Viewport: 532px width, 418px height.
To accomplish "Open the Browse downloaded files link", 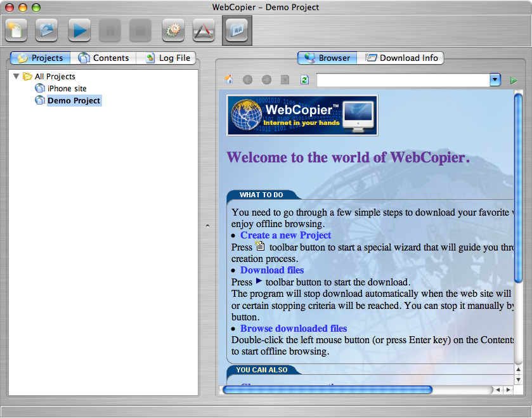I will coord(294,329).
